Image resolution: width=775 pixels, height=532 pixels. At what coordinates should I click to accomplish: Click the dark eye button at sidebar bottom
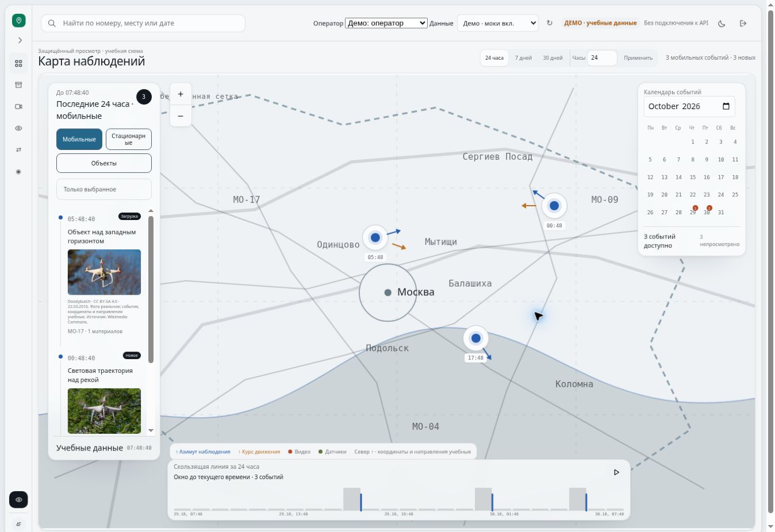point(18,500)
